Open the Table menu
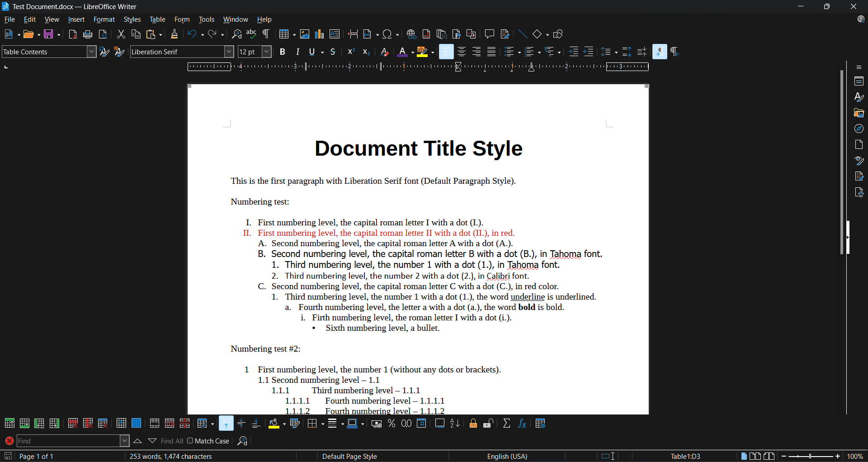Image resolution: width=868 pixels, height=462 pixels. click(x=157, y=19)
